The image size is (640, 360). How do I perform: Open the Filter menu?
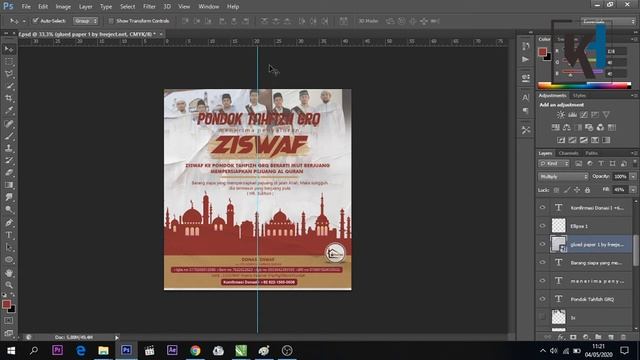[149, 7]
